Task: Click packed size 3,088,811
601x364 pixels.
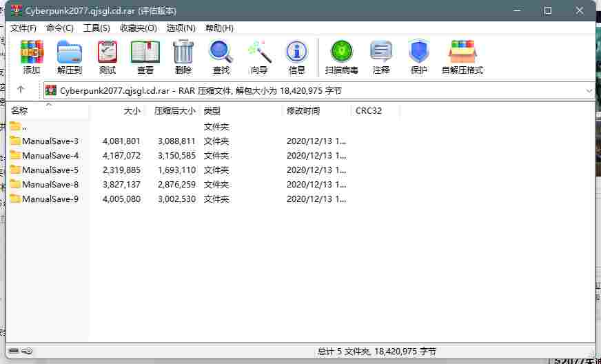Action: (176, 141)
